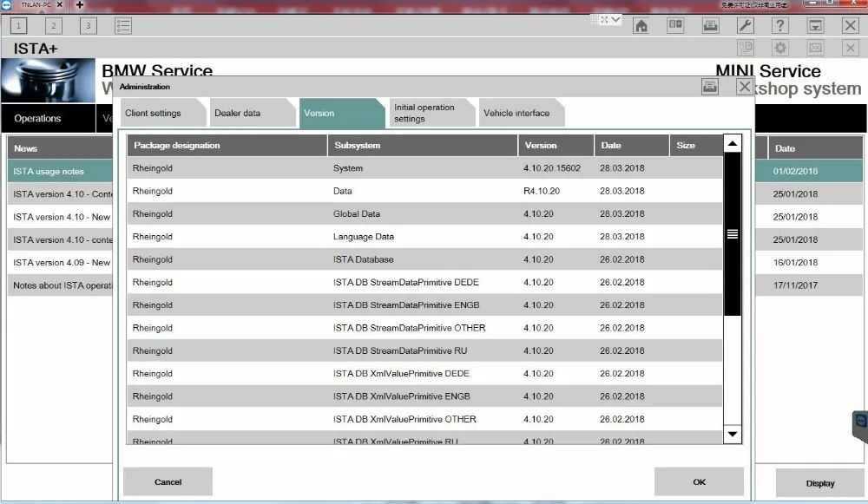868x504 pixels.
Task: Select ISTA DB StreamDataPrimitive ENGB row
Action: (x=424, y=304)
